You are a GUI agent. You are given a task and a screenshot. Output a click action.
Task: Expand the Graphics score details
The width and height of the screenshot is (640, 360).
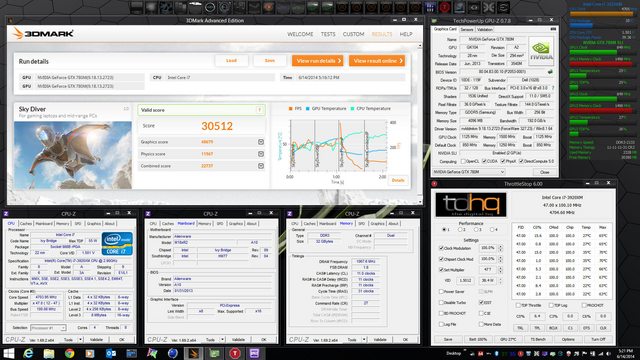[261, 142]
